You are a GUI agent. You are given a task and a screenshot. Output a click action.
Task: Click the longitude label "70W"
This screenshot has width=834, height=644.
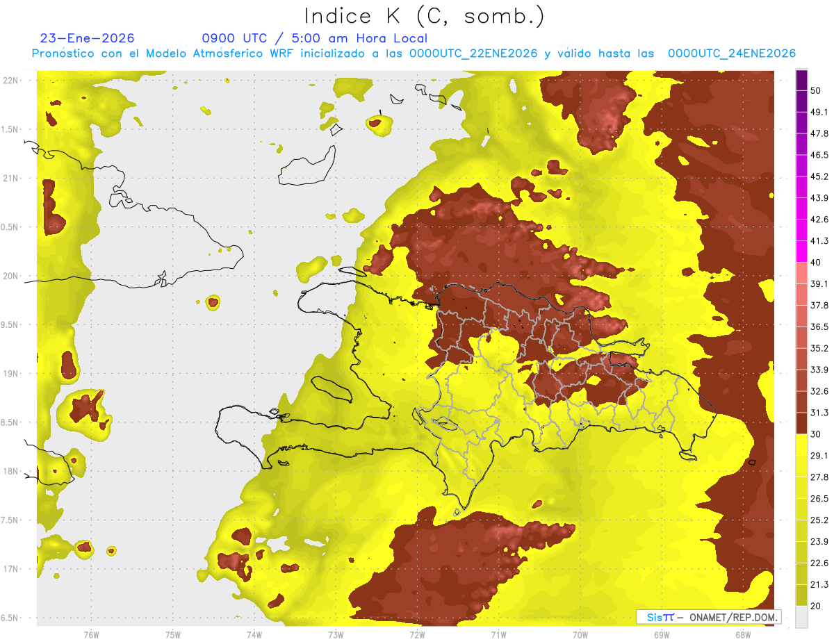tap(580, 635)
